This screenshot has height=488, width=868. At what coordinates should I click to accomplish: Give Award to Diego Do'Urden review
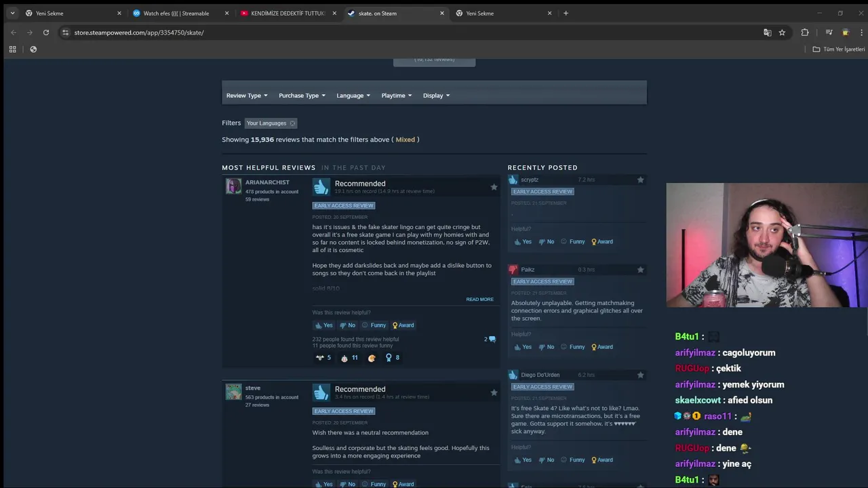601,460
